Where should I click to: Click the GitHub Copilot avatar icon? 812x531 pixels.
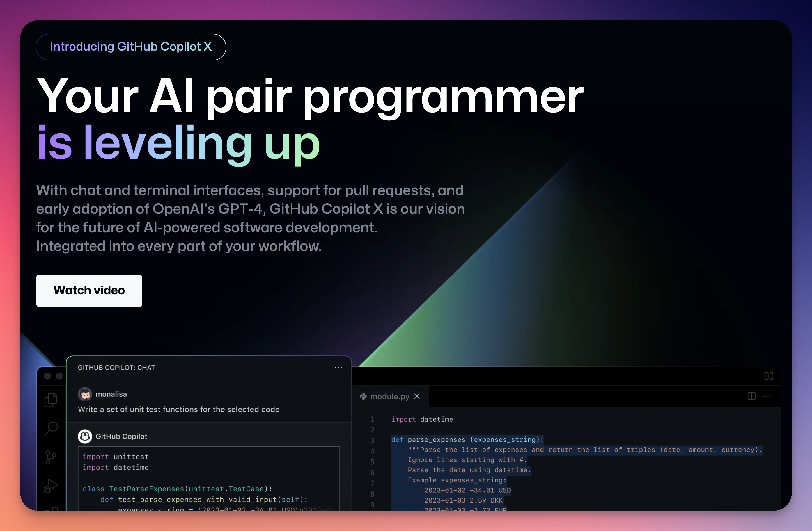point(85,436)
